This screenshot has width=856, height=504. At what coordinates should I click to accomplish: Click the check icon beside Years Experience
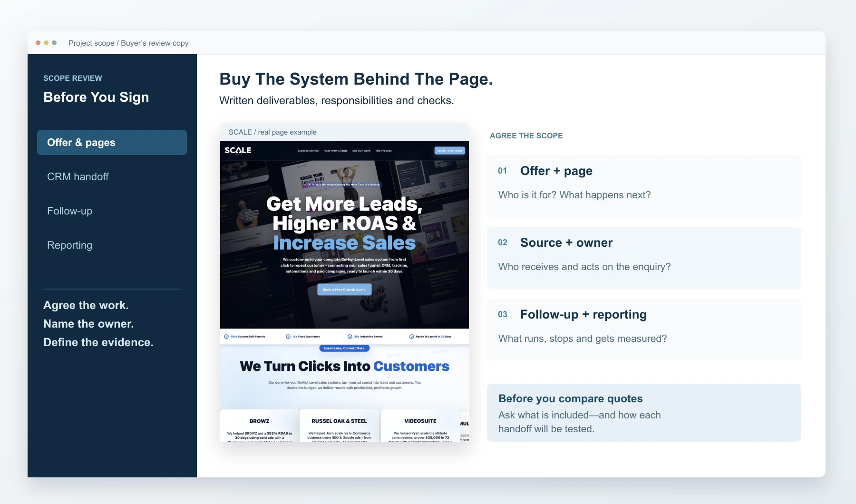(288, 337)
